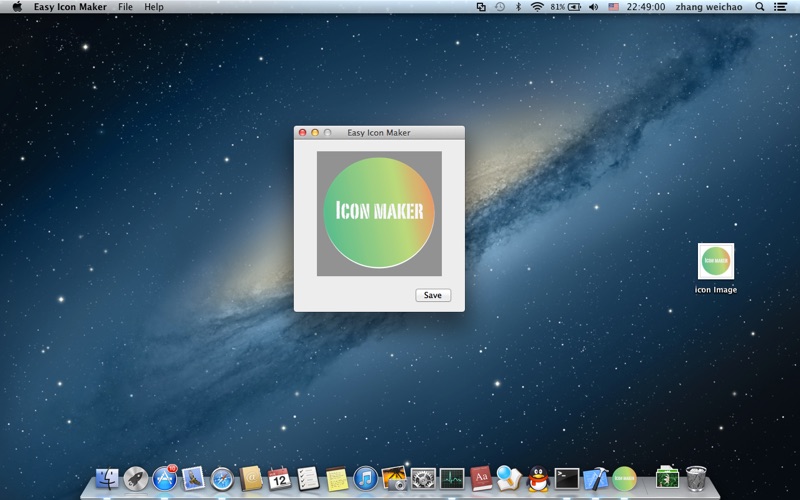Open the Calendar app in the Dock
This screenshot has width=800, height=500.
(x=279, y=479)
